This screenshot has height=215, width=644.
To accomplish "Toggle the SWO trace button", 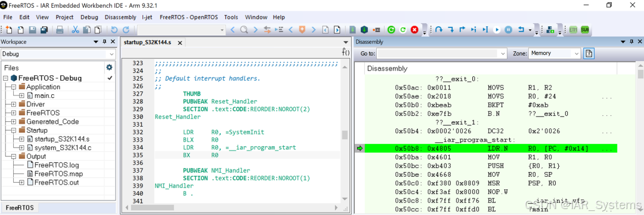I will click(x=585, y=30).
